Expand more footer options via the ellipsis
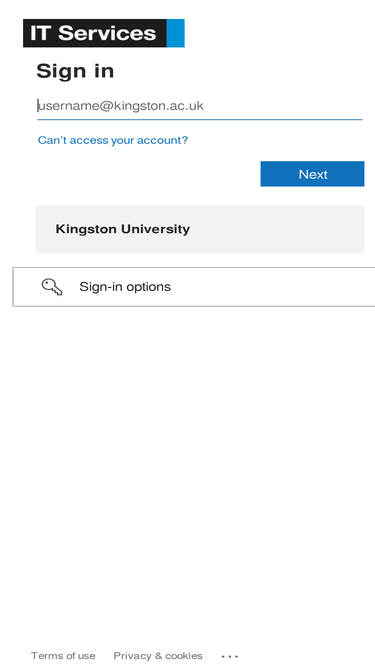 point(230,656)
